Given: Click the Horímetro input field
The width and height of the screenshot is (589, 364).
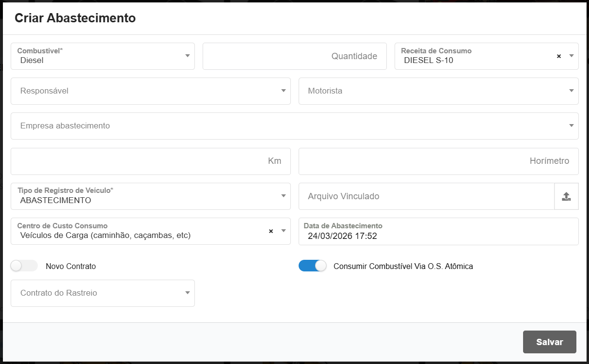Looking at the screenshot, I should [x=438, y=161].
